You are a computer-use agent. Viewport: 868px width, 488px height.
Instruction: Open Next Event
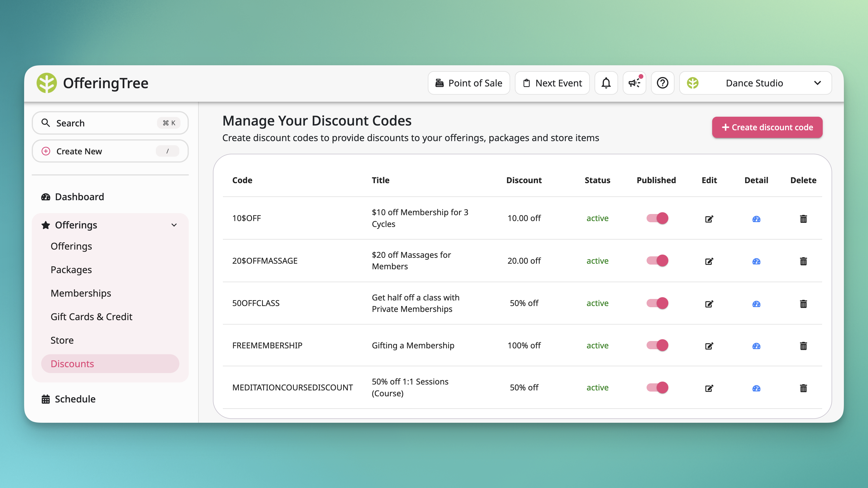552,83
